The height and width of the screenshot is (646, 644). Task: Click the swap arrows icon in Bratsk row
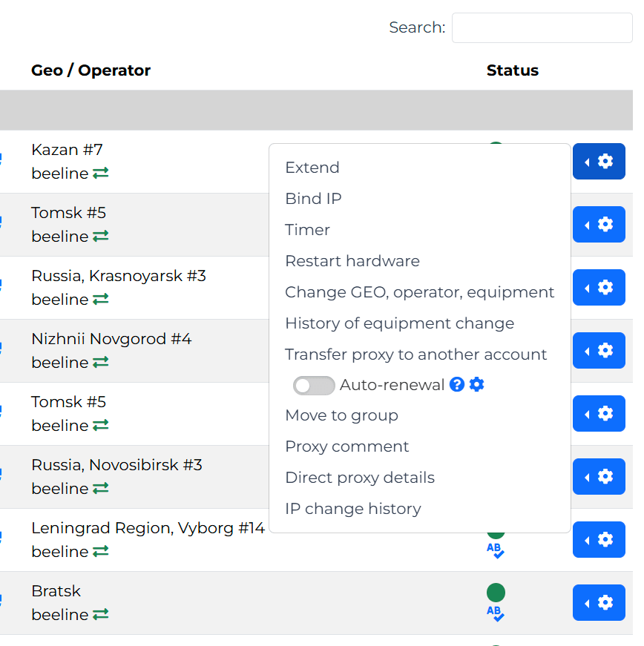100,614
